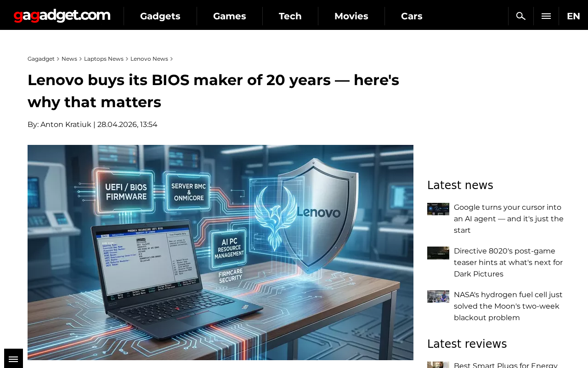Go to News breadcrumb
The image size is (588, 368).
69,59
